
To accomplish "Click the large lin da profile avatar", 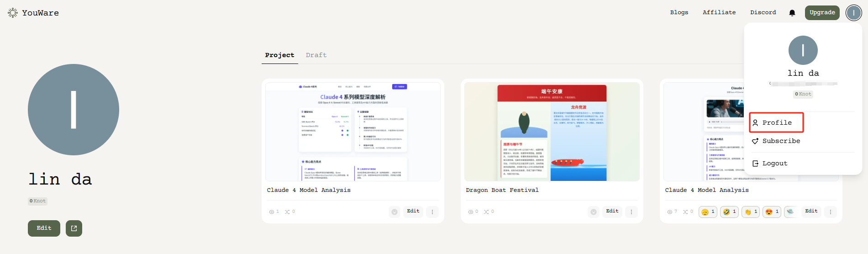I will pyautogui.click(x=74, y=110).
